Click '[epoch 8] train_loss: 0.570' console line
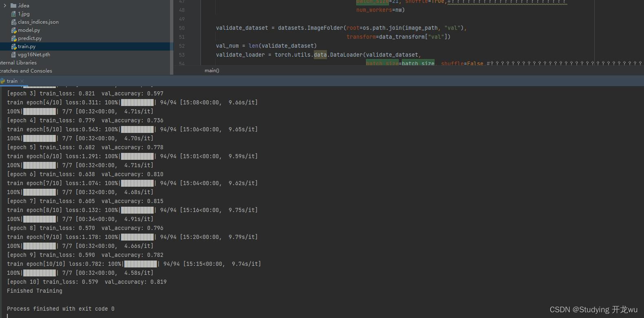 coord(85,228)
